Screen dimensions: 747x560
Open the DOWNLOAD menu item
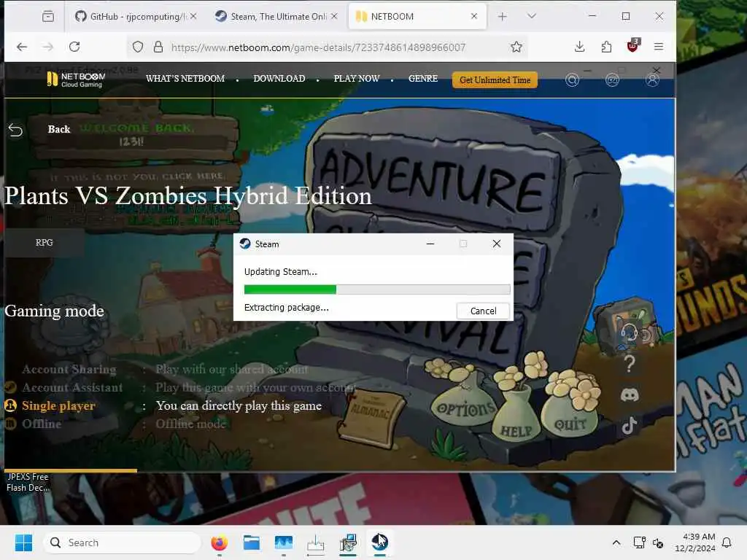point(279,79)
